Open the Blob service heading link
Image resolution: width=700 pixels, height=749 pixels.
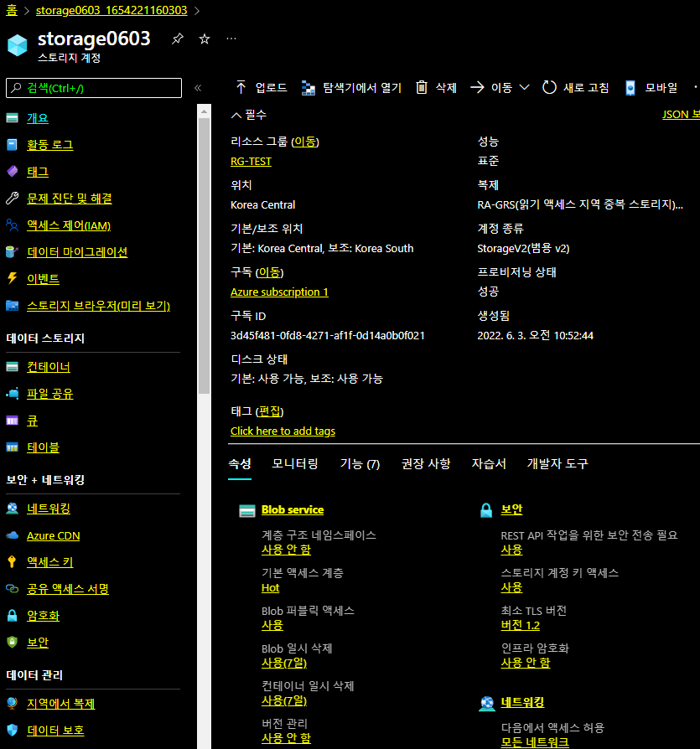293,509
